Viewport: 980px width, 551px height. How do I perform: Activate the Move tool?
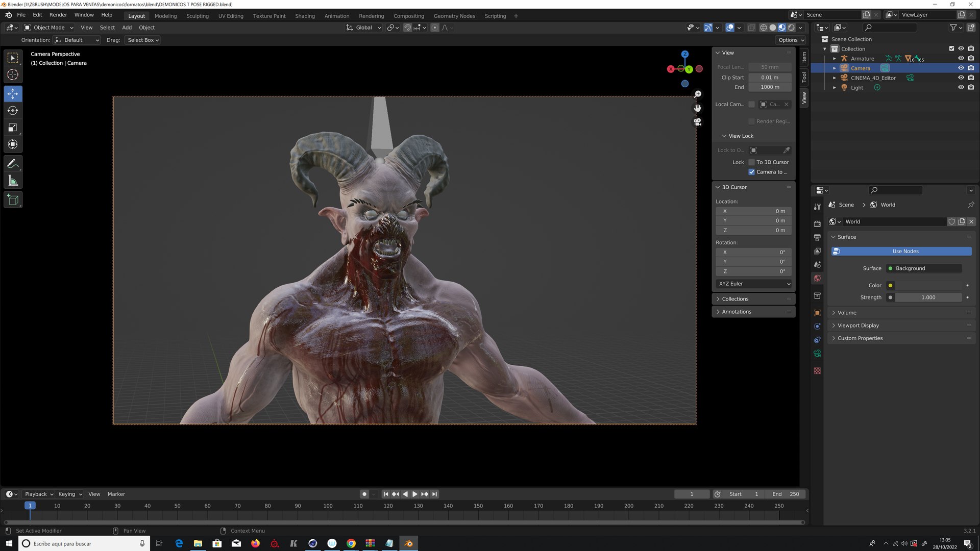click(13, 94)
